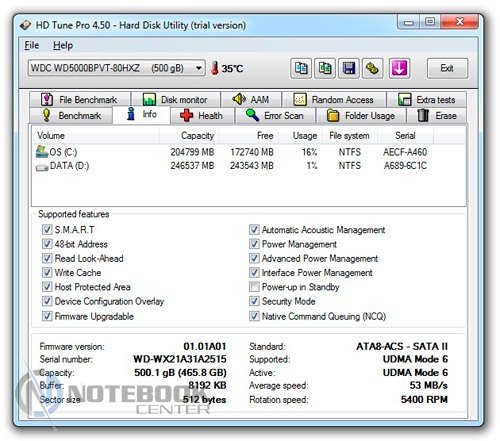Select the OS (C:) volume icon row
The image size is (500, 441).
(248, 152)
